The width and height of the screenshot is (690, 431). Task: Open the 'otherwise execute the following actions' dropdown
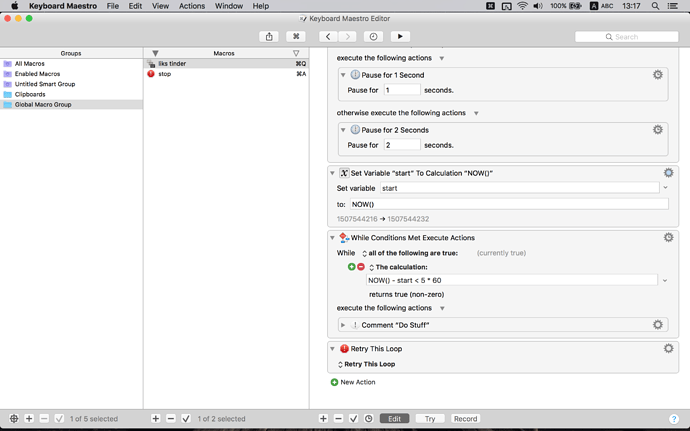476,113
